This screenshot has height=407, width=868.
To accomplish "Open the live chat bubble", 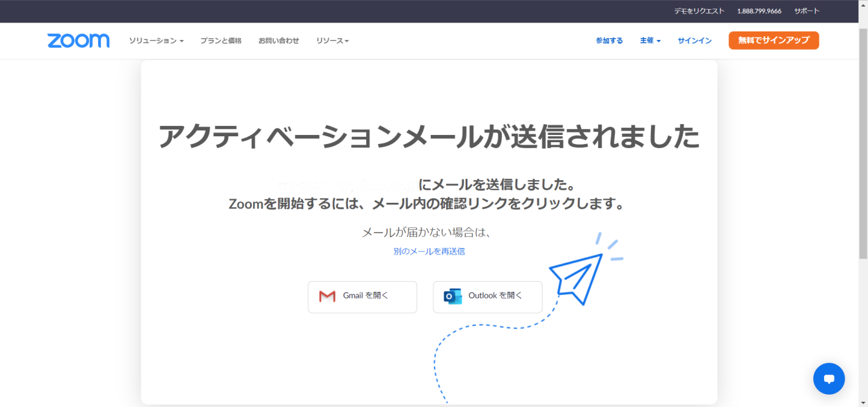I will (829, 379).
